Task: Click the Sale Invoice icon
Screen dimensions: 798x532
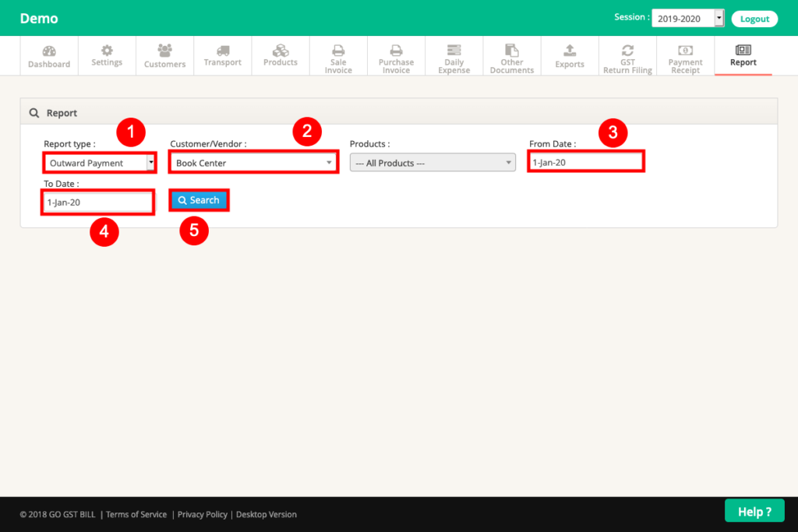Action: coord(337,55)
